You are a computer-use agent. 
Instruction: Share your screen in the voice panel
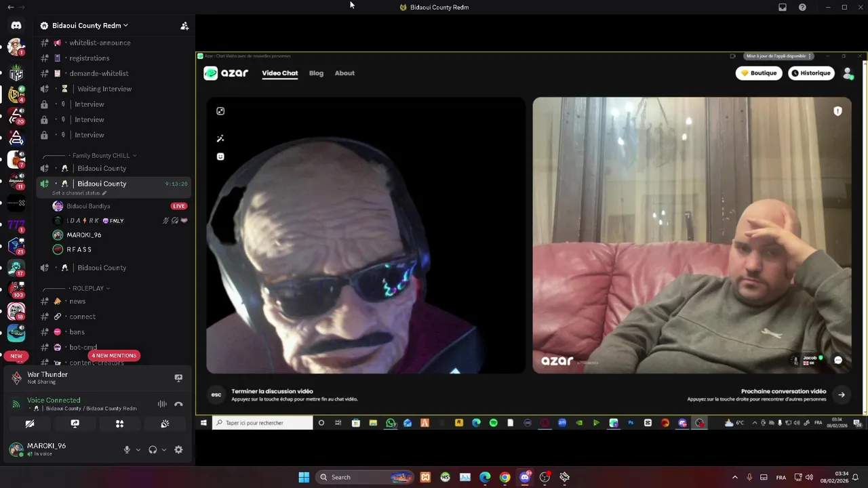tap(75, 424)
